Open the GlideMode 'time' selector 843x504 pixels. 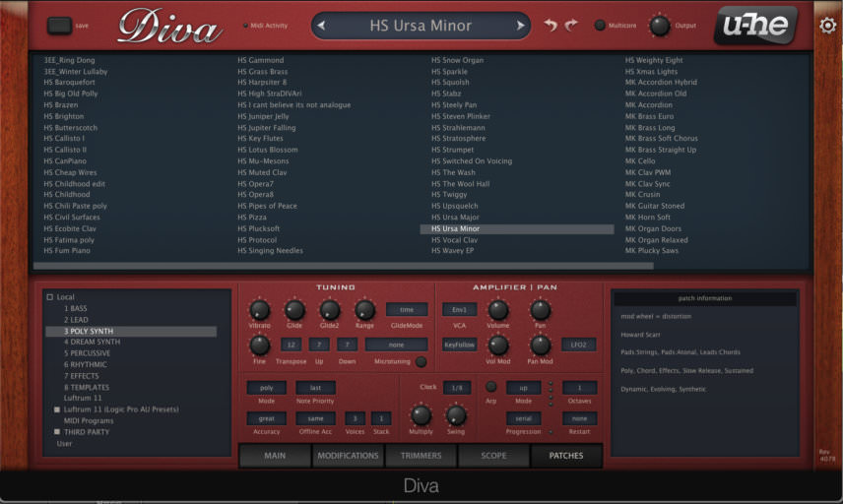[x=407, y=310]
